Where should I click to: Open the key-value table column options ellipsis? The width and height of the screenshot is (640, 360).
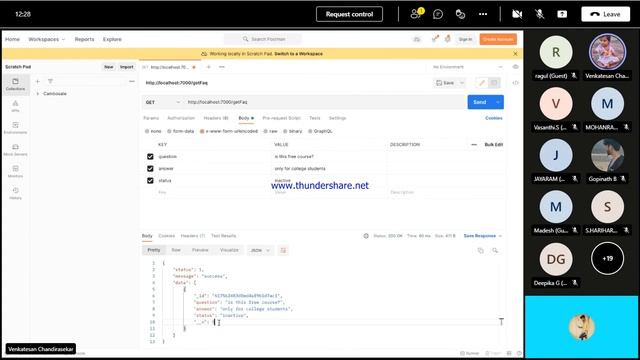point(474,144)
